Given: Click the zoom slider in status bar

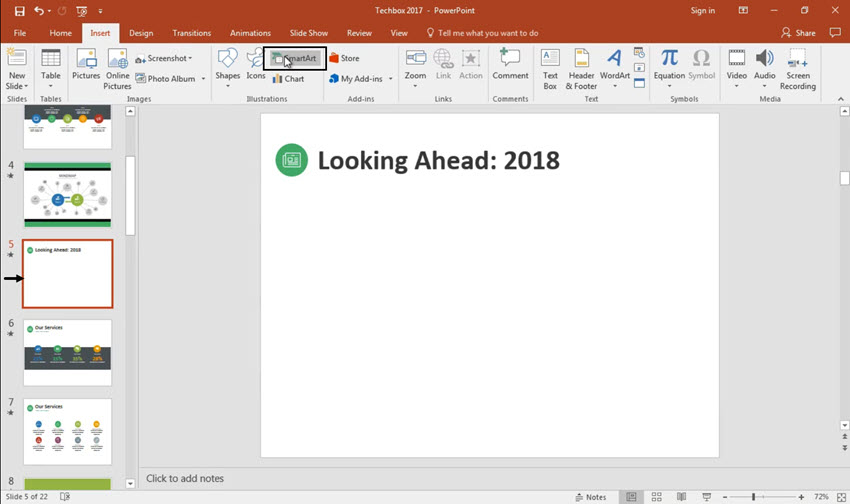Looking at the screenshot, I should coord(753,497).
